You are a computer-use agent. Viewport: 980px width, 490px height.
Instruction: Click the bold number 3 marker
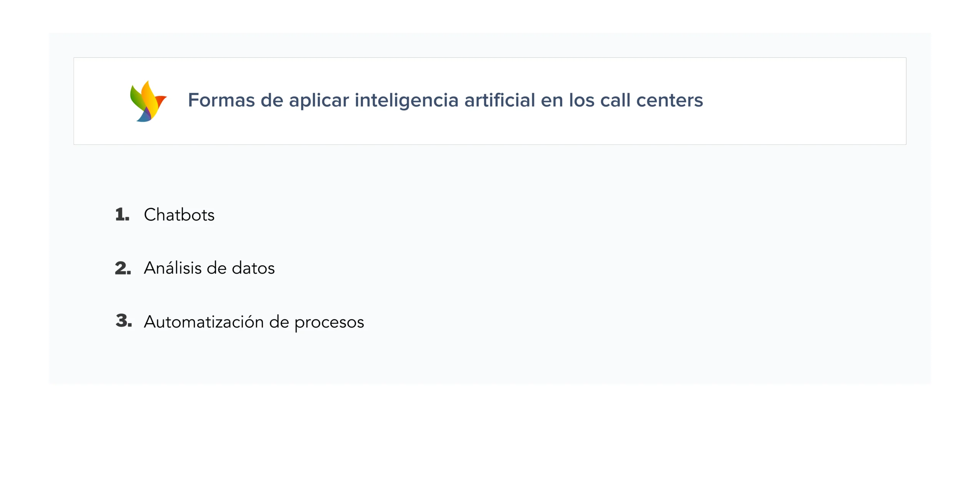(x=123, y=321)
